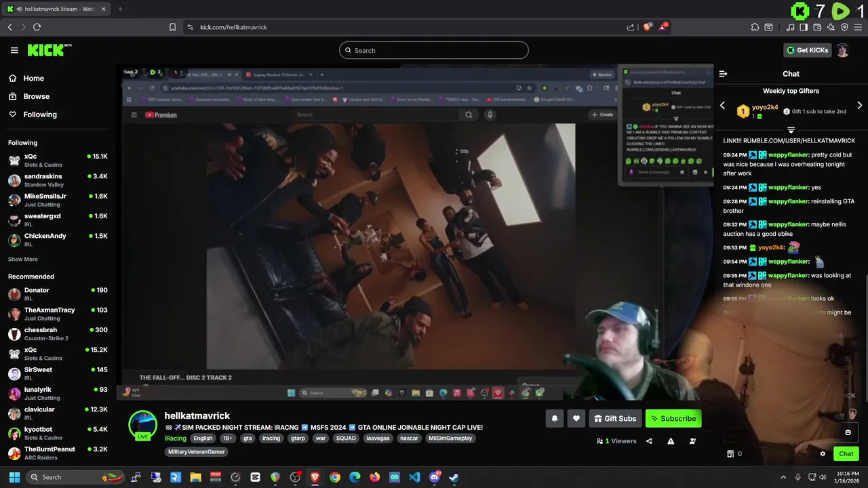868x488 pixels.
Task: Open the lunalyrik recommended channel
Action: click(x=58, y=393)
